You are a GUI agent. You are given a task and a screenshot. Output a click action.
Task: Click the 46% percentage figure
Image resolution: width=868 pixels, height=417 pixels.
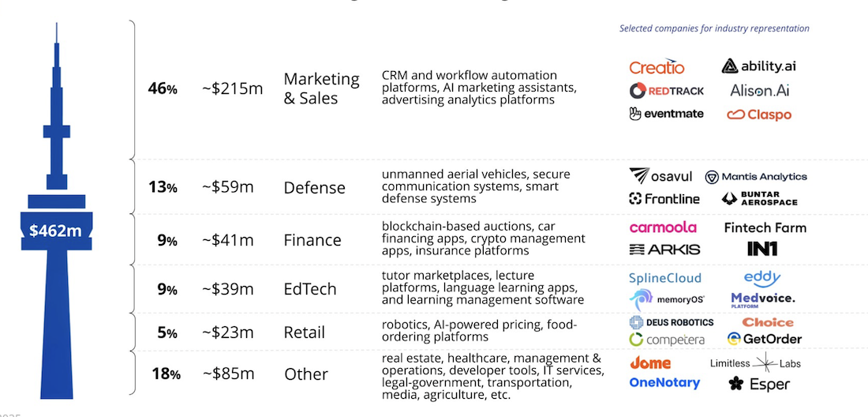(x=163, y=88)
